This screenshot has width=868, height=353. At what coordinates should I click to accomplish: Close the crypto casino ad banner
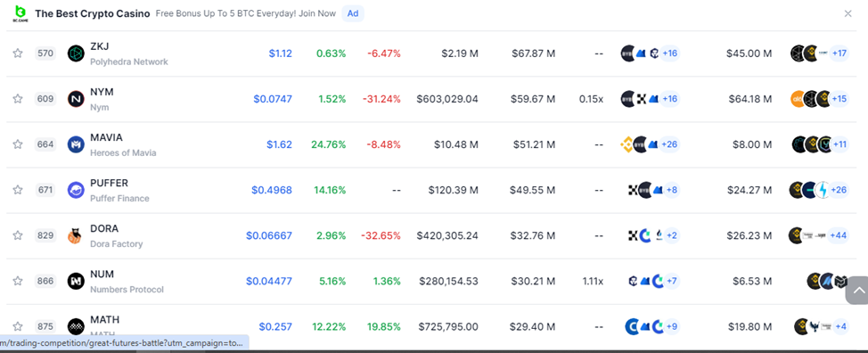coord(848,13)
